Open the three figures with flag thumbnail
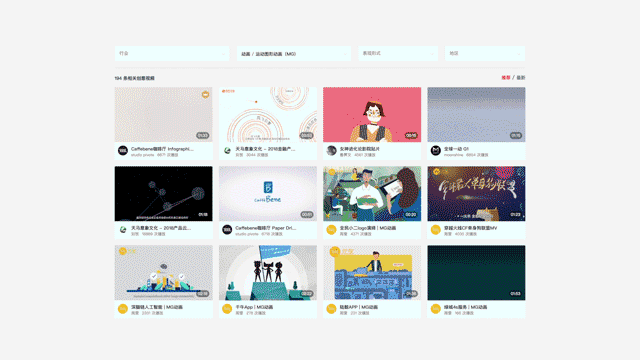 point(268,273)
